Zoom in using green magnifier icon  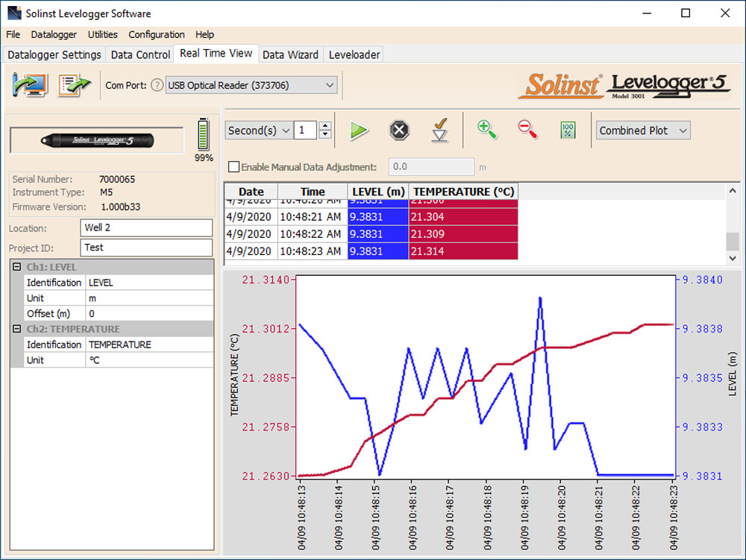pyautogui.click(x=487, y=130)
